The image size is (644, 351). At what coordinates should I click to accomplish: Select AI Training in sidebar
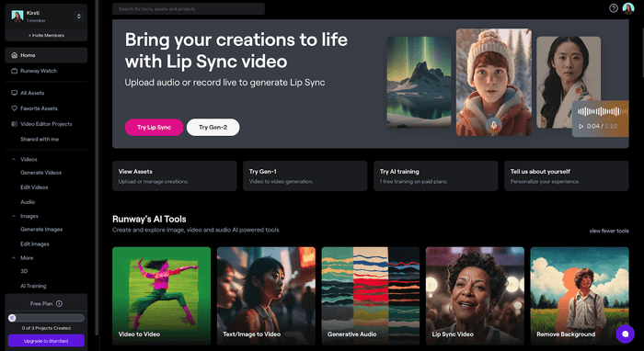tap(33, 286)
